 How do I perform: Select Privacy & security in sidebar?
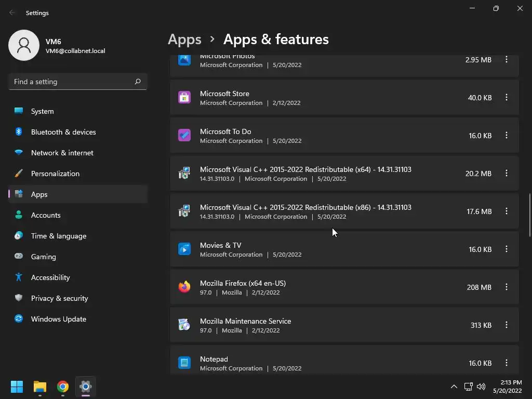tap(60, 298)
